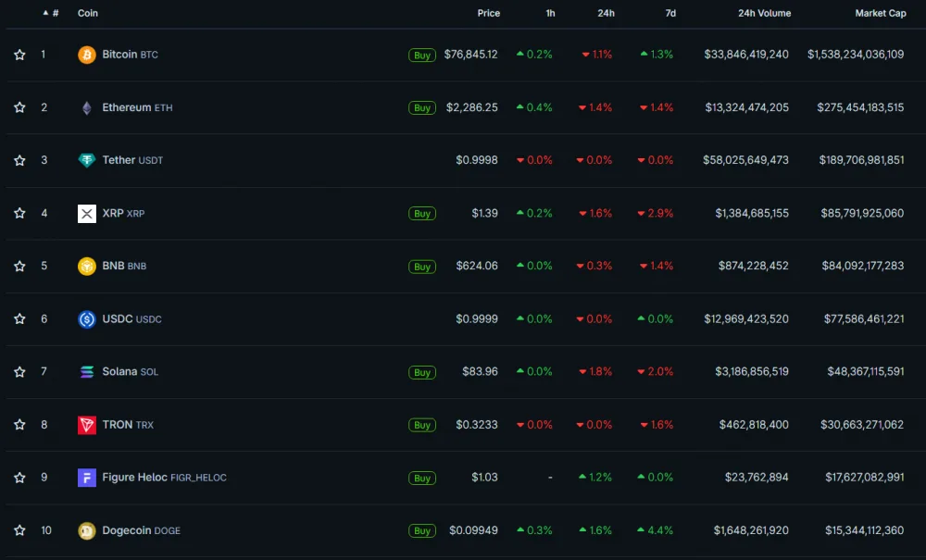Select TRON market cap $30,663,271,062
Image resolution: width=926 pixels, height=560 pixels.
tap(862, 424)
